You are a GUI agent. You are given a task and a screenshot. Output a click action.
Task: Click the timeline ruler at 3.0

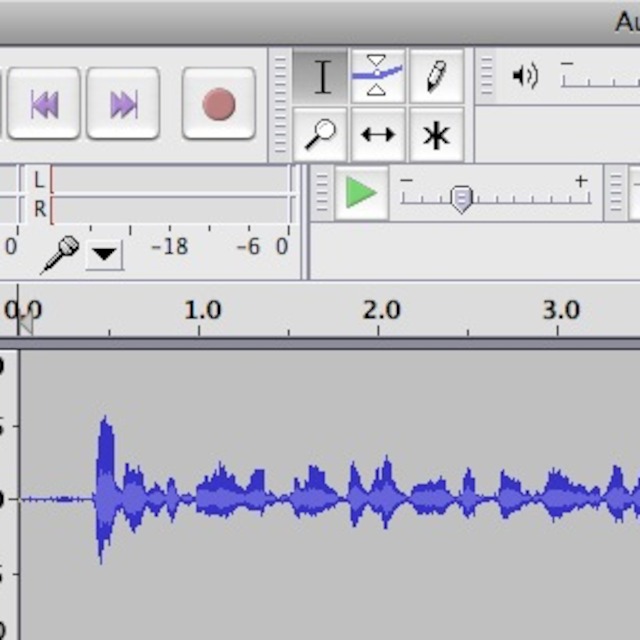tap(561, 311)
